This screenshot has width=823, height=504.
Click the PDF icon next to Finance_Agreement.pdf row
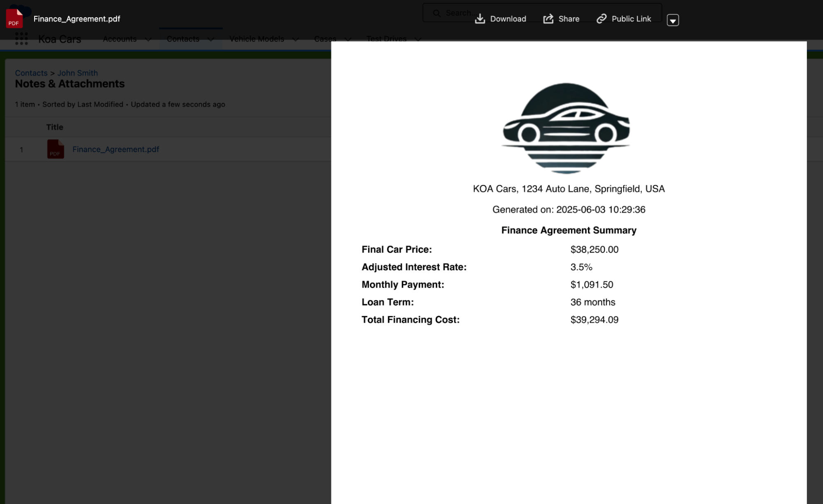coord(55,149)
